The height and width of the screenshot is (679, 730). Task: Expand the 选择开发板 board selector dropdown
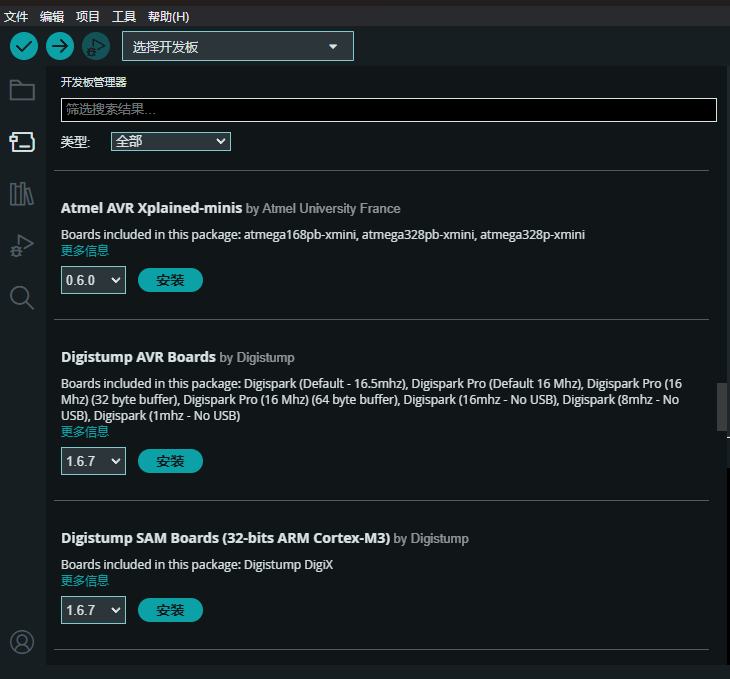tap(237, 47)
